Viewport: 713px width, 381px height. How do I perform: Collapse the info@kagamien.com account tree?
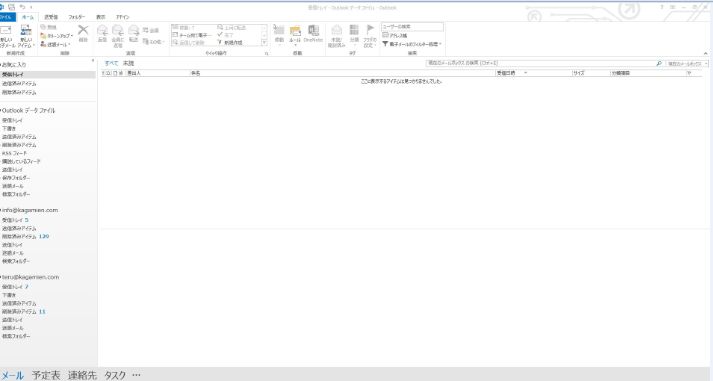click(1, 211)
